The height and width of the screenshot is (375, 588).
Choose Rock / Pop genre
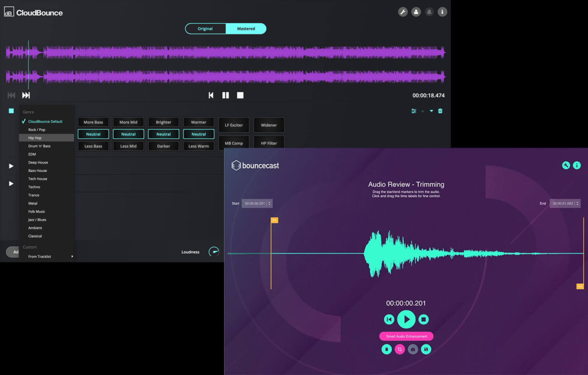tap(47, 130)
